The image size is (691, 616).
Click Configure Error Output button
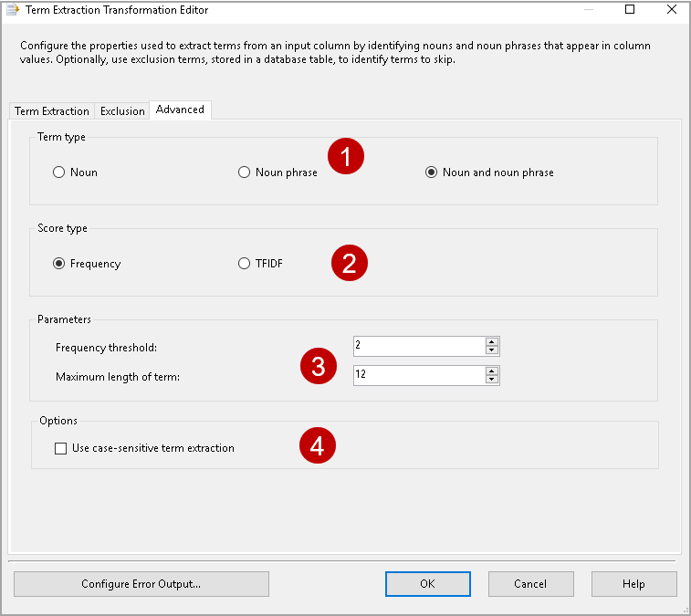[x=141, y=584]
